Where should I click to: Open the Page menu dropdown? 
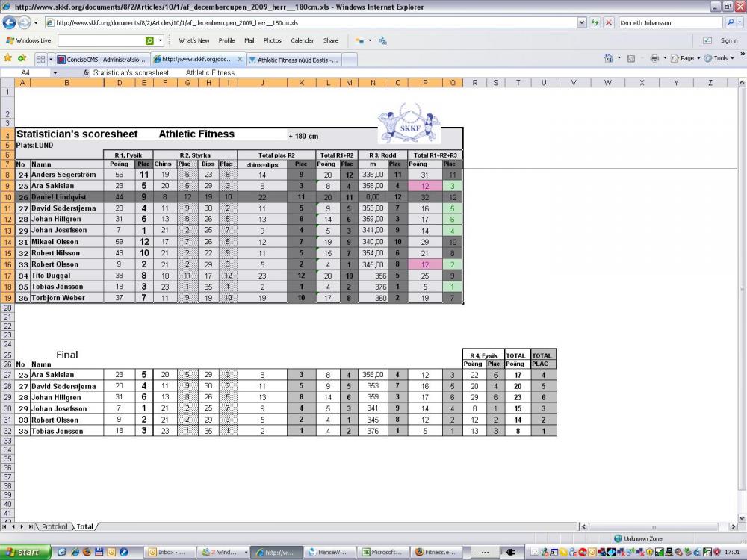point(687,58)
